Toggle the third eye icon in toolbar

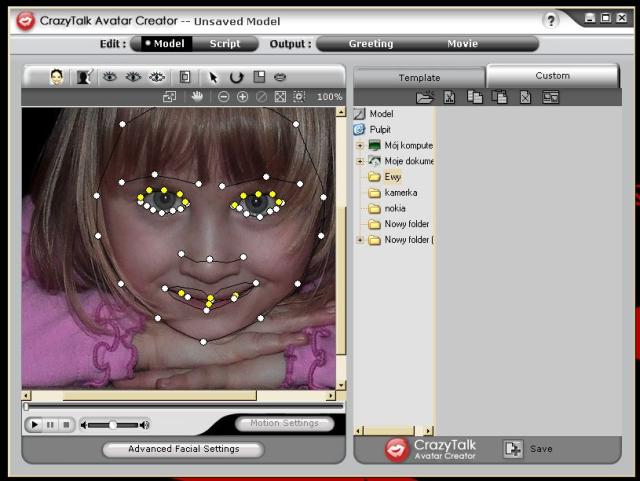(156, 77)
